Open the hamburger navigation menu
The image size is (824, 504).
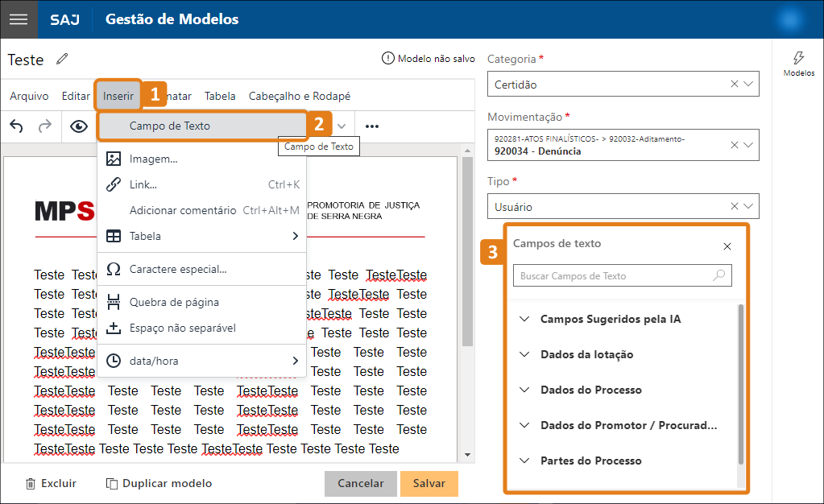pyautogui.click(x=19, y=19)
